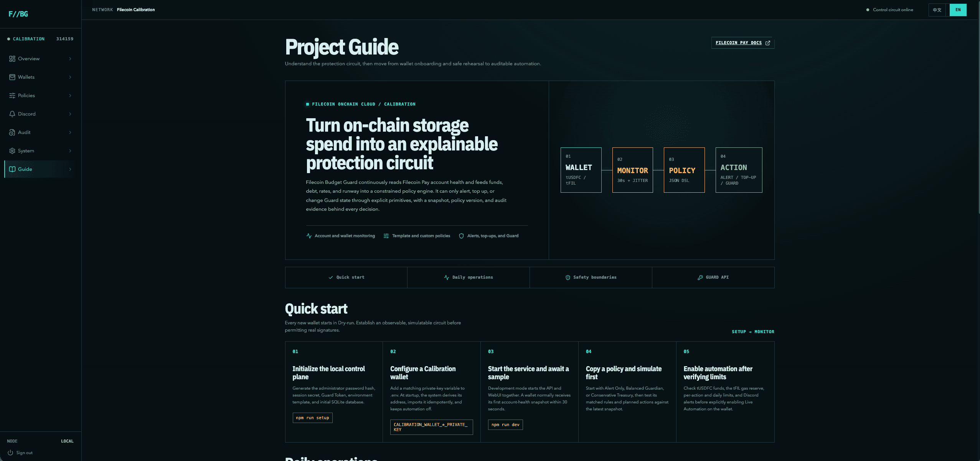Click the page vertical scrollbar
This screenshot has height=461, width=980.
pos(978,107)
